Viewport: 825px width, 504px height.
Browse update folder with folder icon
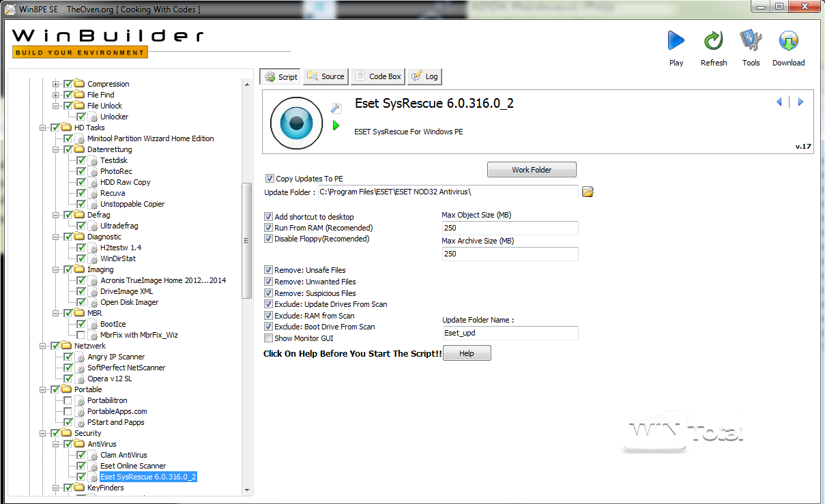[588, 192]
